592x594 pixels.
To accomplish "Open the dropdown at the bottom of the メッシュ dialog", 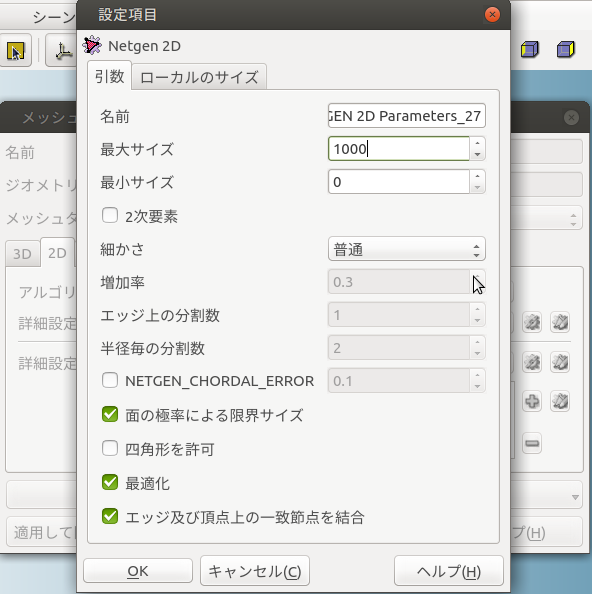I will pyautogui.click(x=575, y=497).
